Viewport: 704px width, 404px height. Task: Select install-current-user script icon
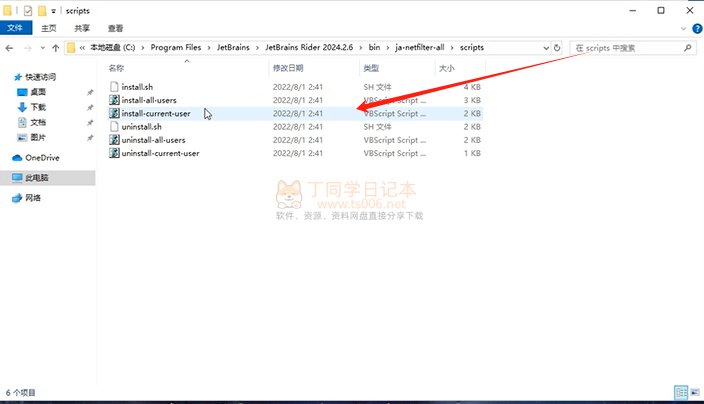(x=114, y=113)
